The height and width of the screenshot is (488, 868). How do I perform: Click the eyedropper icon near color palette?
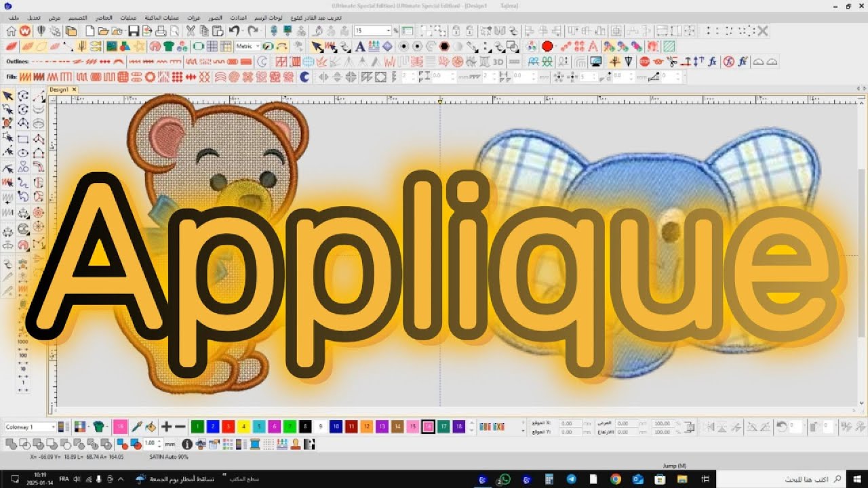pyautogui.click(x=136, y=426)
